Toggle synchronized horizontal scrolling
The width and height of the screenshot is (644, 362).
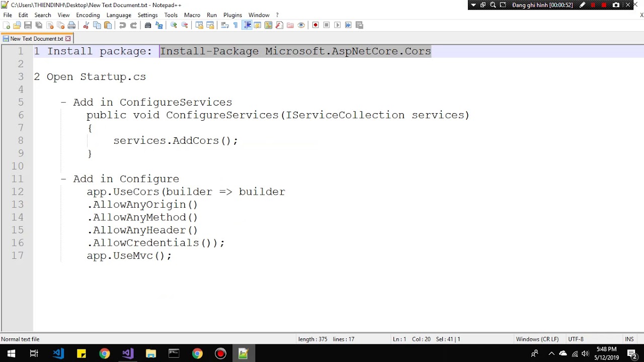coord(210,25)
